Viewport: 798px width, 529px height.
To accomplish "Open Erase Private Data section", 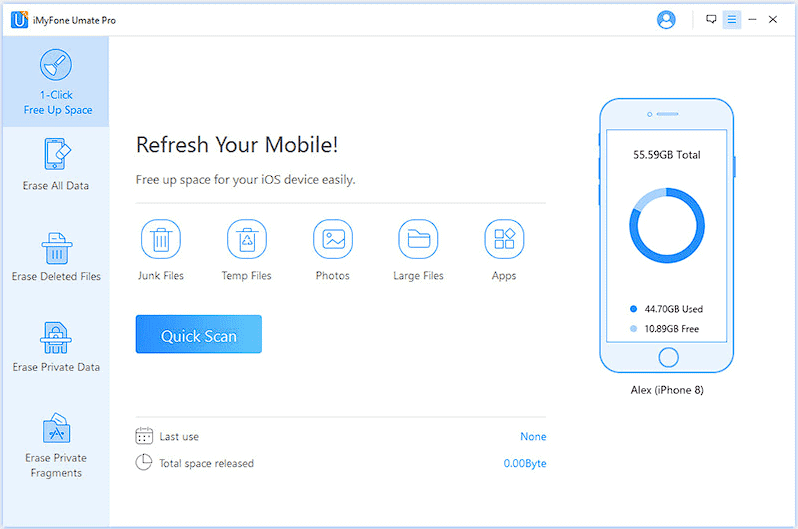I will [x=55, y=347].
